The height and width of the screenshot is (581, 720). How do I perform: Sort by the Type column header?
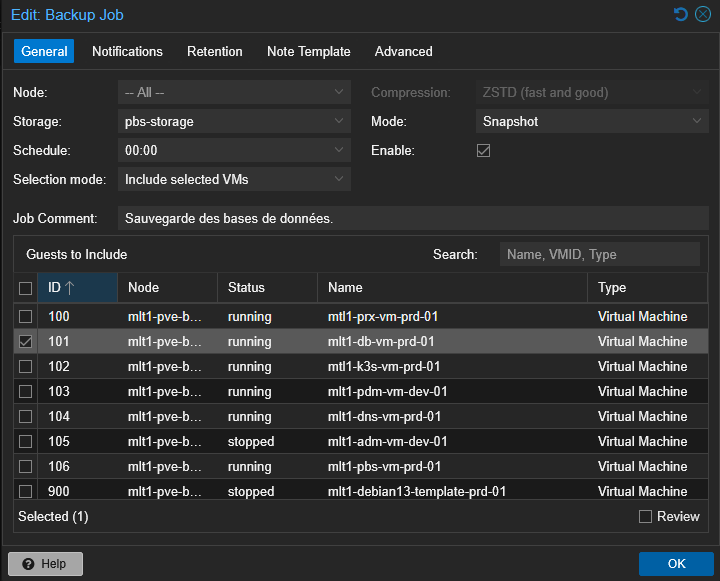click(647, 288)
